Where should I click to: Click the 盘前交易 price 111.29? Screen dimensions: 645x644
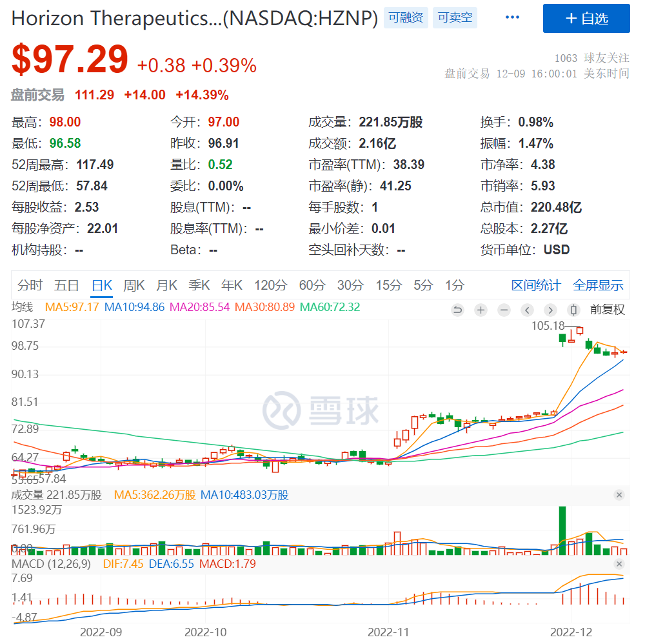click(x=94, y=95)
